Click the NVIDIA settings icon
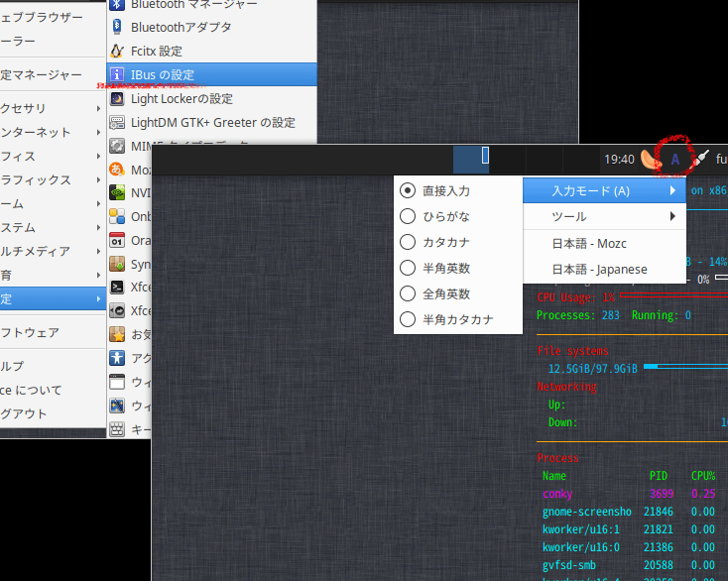 click(117, 192)
